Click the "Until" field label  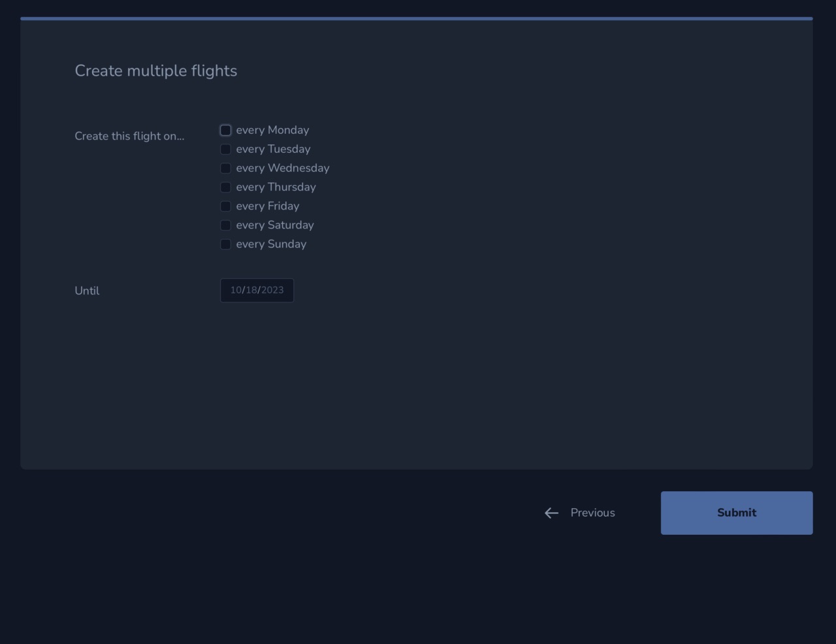click(x=87, y=291)
